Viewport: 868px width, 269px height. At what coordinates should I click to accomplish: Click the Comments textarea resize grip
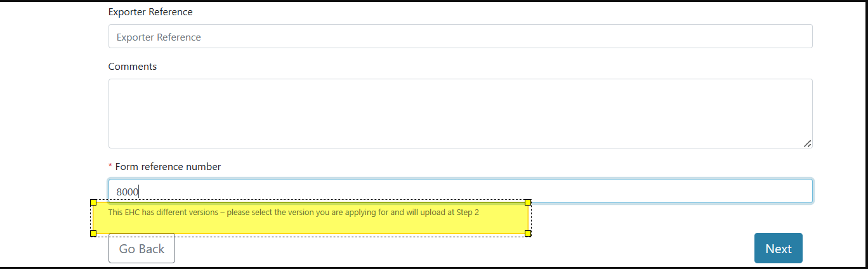[807, 143]
